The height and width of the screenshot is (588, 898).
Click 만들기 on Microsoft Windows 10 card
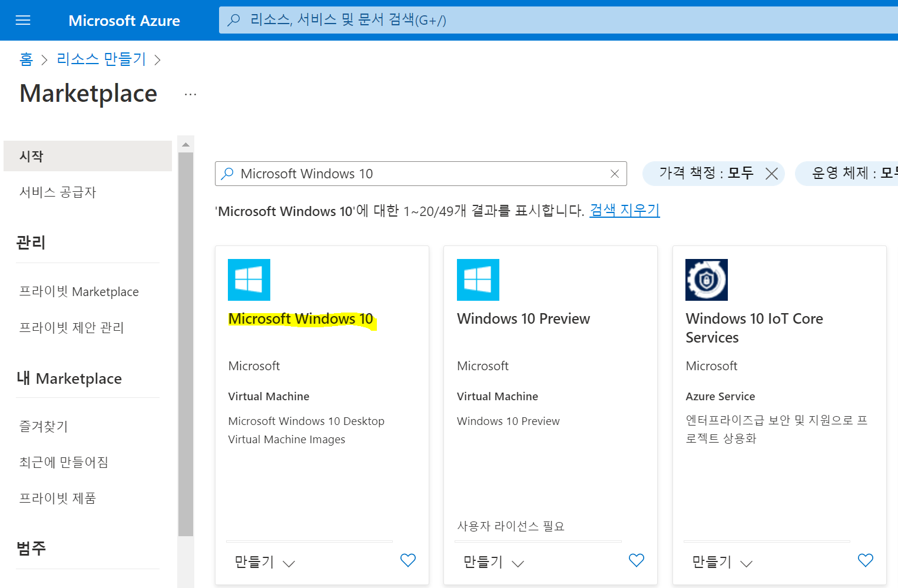click(x=254, y=562)
